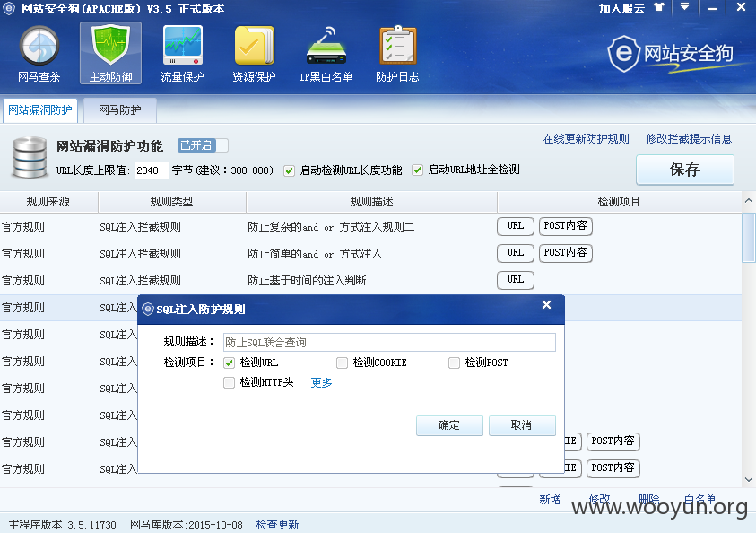Toggle 启动URL地址全检测 checkbox
The image size is (756, 533).
pyautogui.click(x=418, y=170)
